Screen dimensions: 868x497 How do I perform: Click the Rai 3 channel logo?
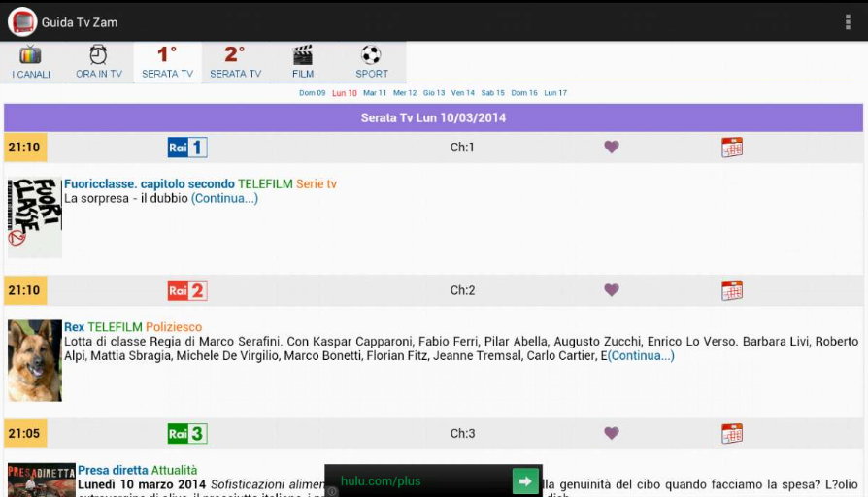click(187, 433)
